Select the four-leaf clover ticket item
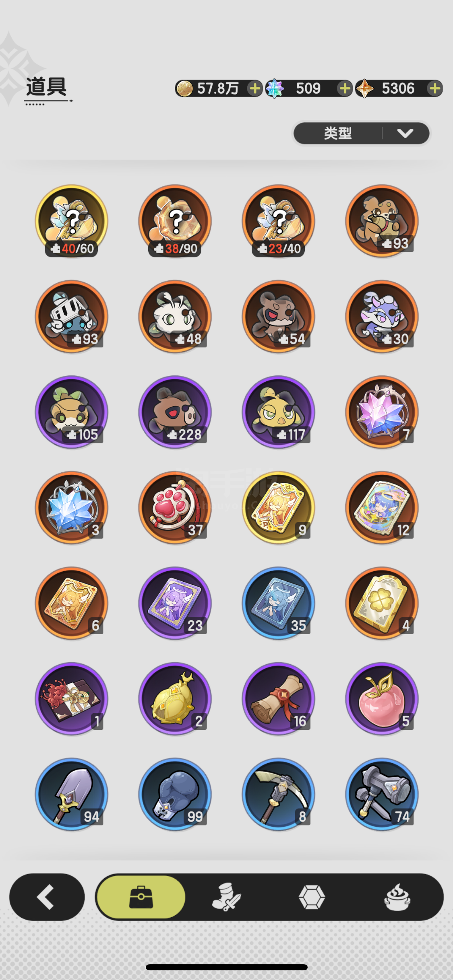The height and width of the screenshot is (980, 453). coord(382,603)
